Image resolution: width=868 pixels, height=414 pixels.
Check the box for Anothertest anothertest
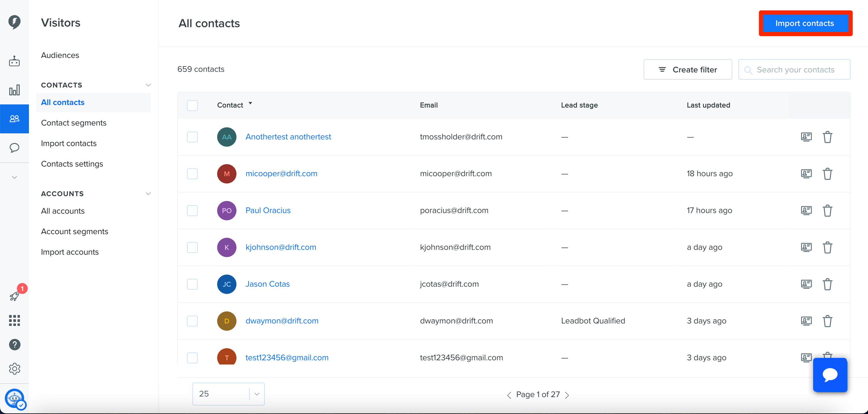point(192,137)
